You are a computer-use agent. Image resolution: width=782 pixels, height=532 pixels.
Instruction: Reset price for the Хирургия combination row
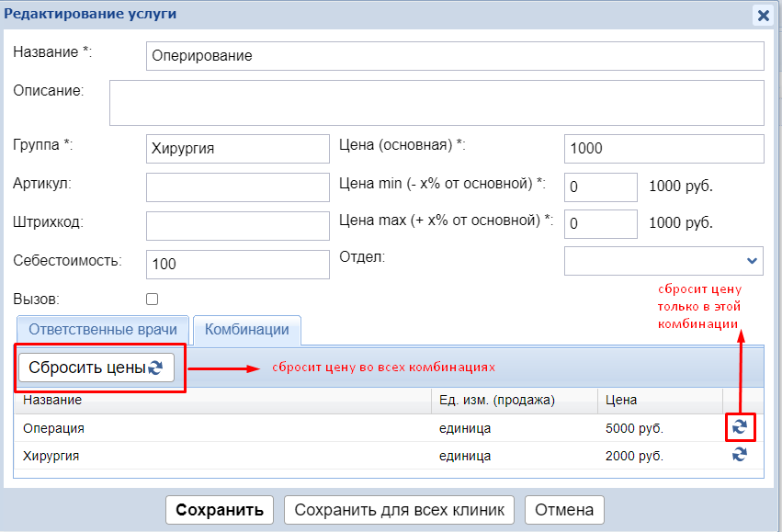coord(739,455)
